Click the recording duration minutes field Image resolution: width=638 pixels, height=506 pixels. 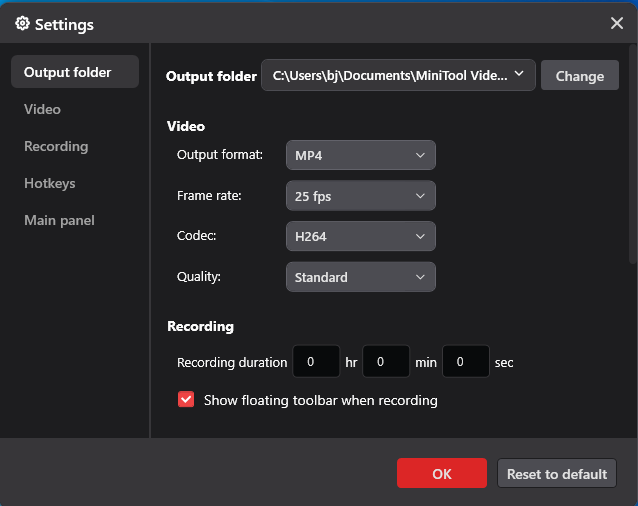point(386,362)
